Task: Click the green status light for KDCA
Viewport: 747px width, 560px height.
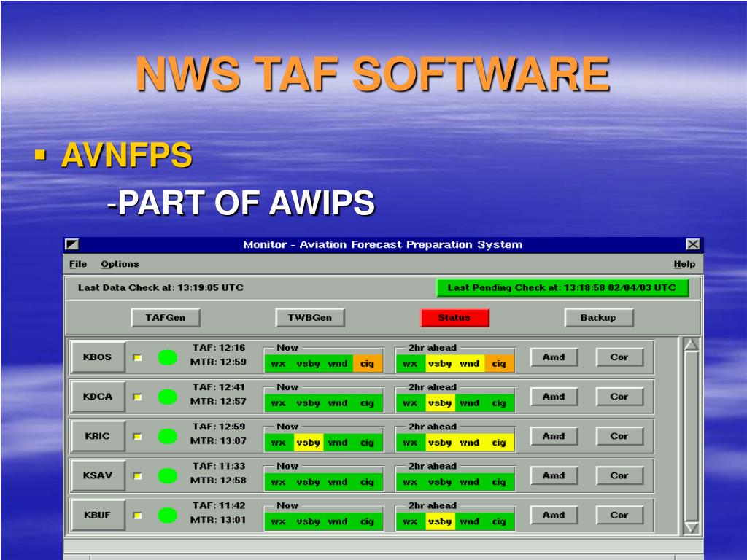Action: click(x=167, y=397)
